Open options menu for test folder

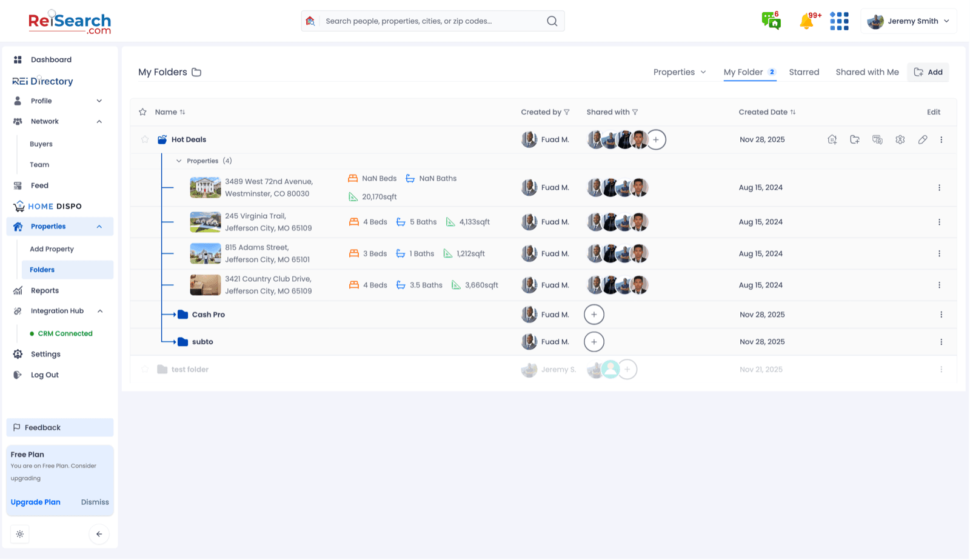[942, 370]
